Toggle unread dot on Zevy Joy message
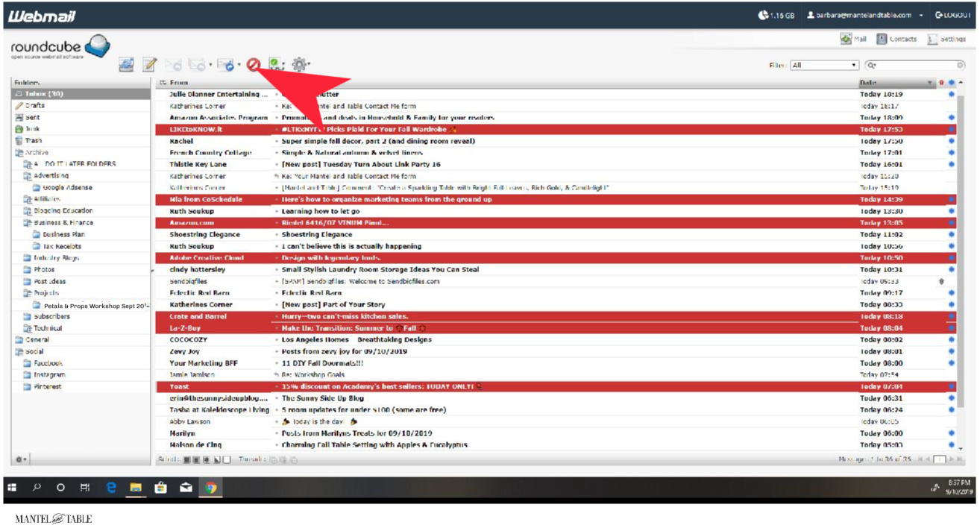 (x=952, y=351)
